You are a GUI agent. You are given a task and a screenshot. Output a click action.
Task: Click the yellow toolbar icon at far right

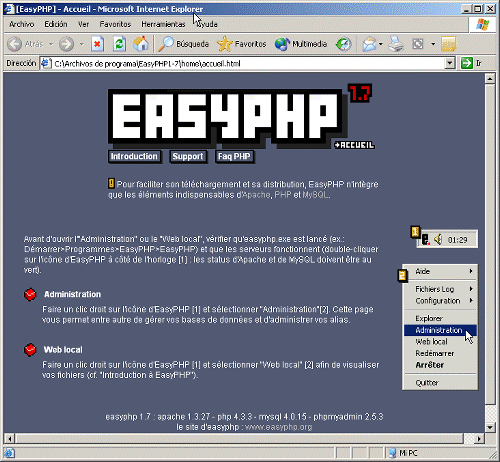coord(448,44)
